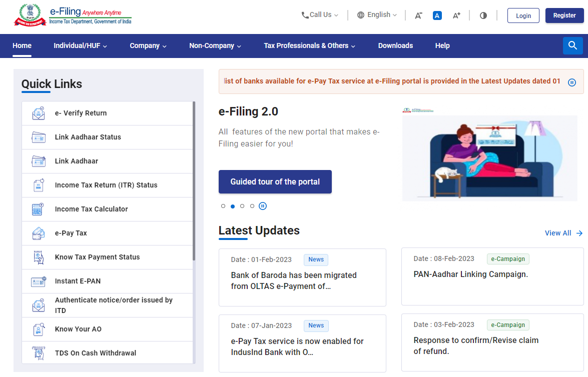588x377 pixels.
Task: Click the Quick Links scrollbar
Action: pos(194,180)
